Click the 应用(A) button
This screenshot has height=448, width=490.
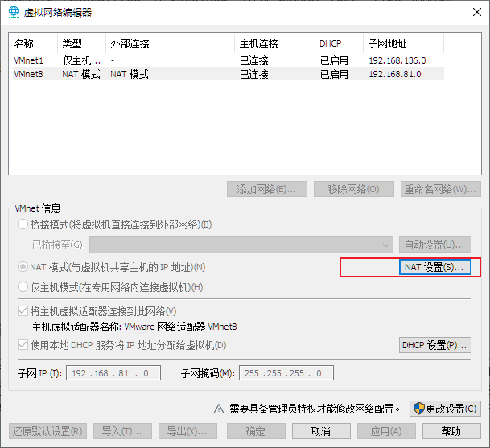click(x=386, y=431)
